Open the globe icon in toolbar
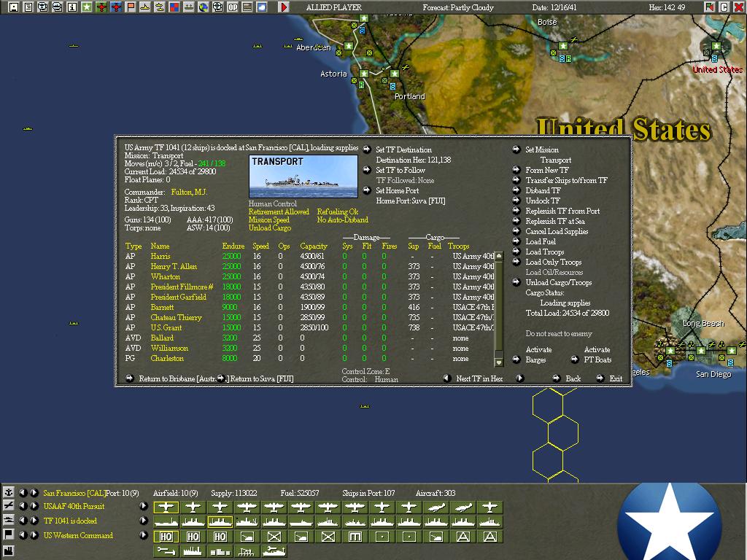This screenshot has height=560, width=747. coord(204,7)
